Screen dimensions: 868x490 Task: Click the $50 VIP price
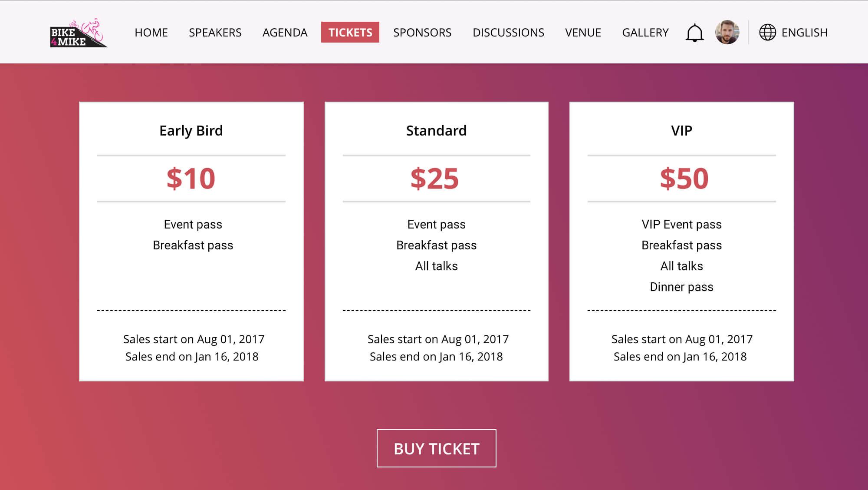pos(684,178)
